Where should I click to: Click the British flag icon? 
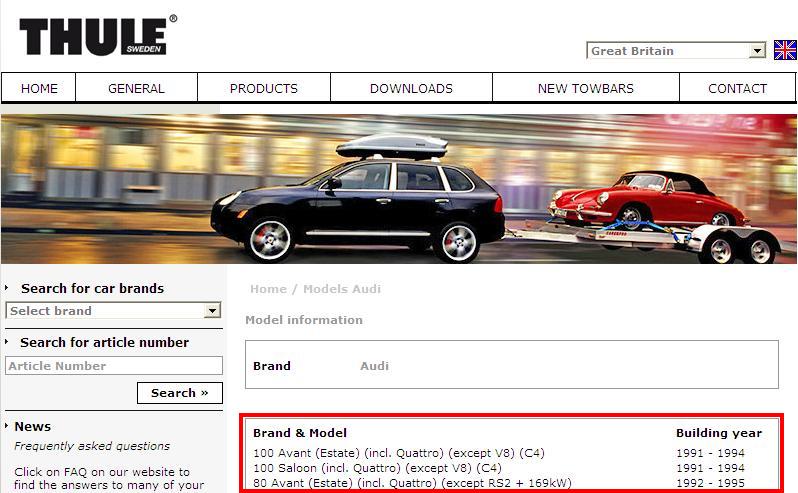tap(785, 50)
